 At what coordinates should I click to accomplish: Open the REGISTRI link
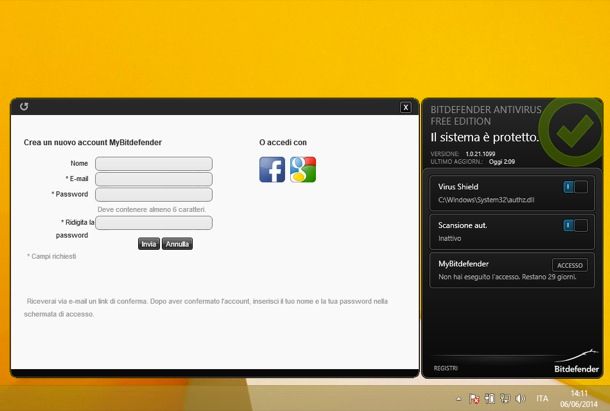446,368
